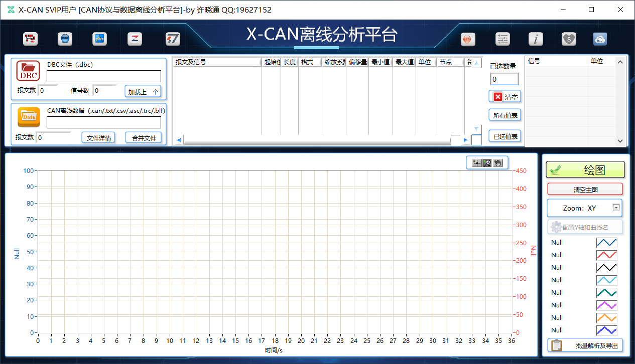The height and width of the screenshot is (364, 635).
Task: Click the blue cloud sync icon
Action: tap(600, 39)
